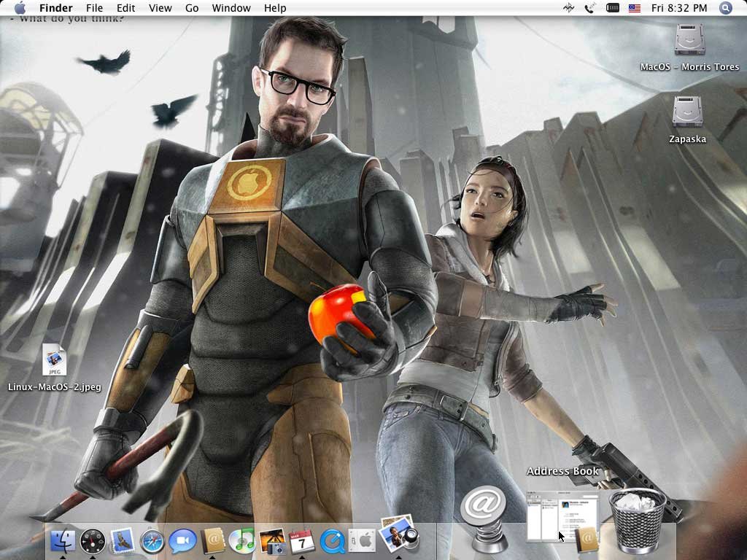Open the Mail app in Dock
Screen dimensions: 747x560
coord(123,541)
